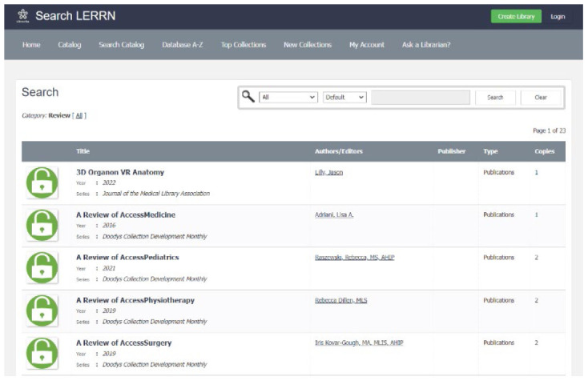Click year '2021' of A Review of AccessPediatrics

coord(109,268)
